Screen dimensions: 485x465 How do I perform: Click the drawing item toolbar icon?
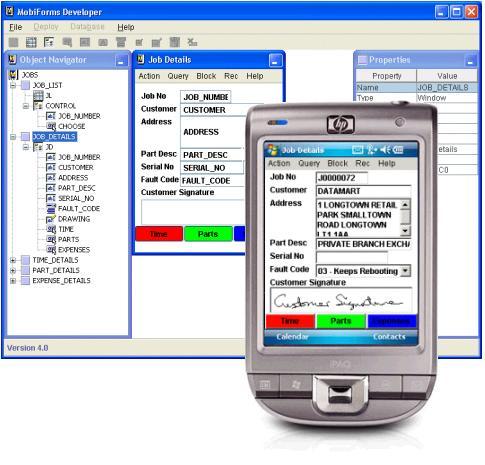pyautogui.click(x=157, y=42)
